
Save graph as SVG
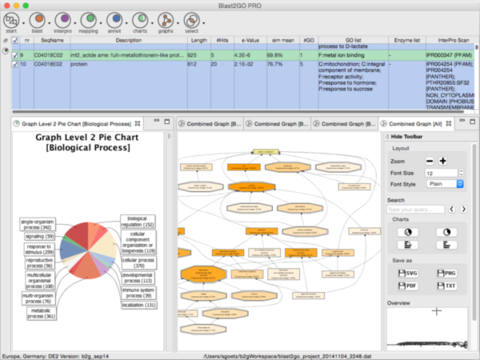click(408, 273)
